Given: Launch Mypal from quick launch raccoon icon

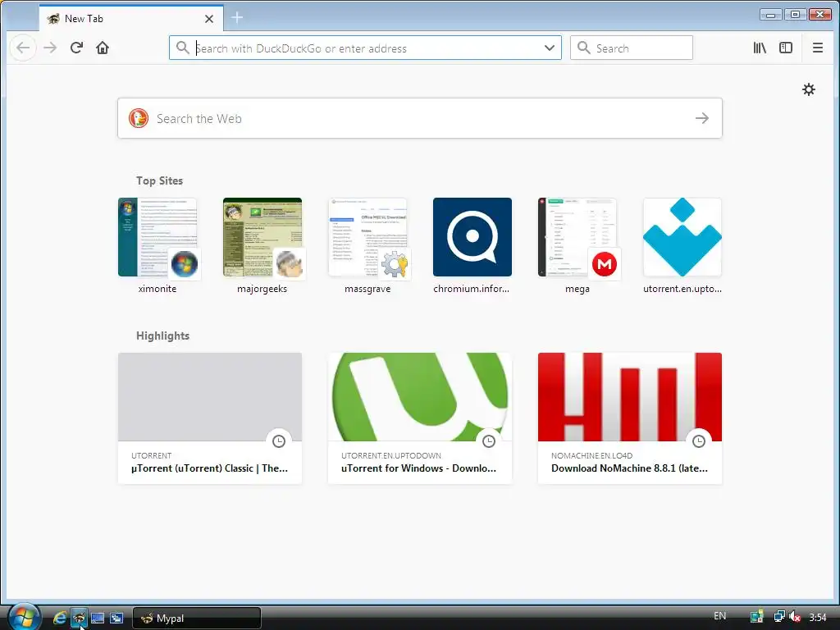Looking at the screenshot, I should 79,618.
